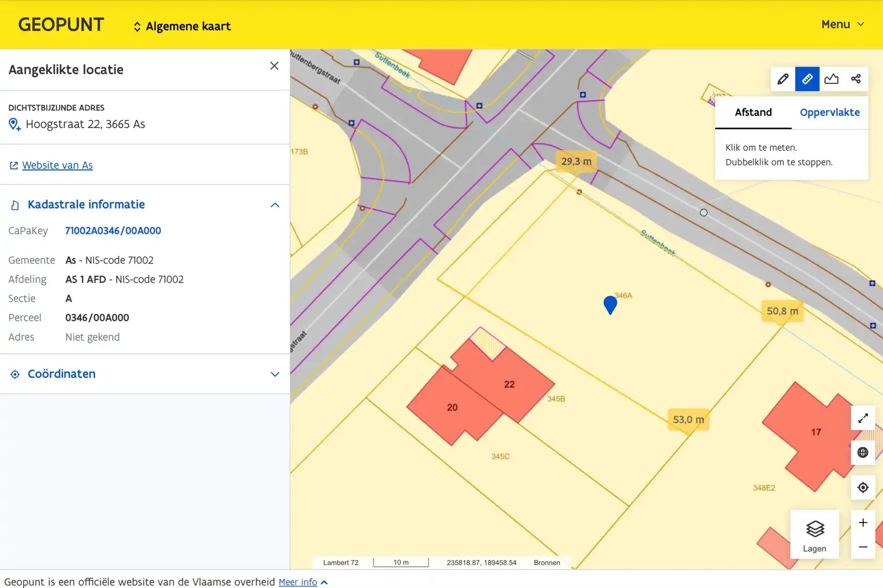Select the pencil draw tool
Viewport: 883px width, 588px height.
[783, 79]
